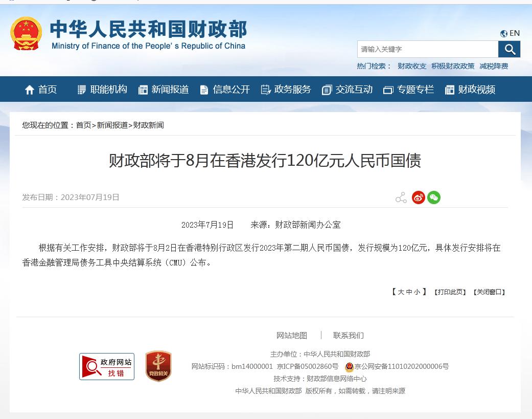Screen dimensions: 532x419
Task: Share article via the WeChat icon
Action: click(x=434, y=197)
